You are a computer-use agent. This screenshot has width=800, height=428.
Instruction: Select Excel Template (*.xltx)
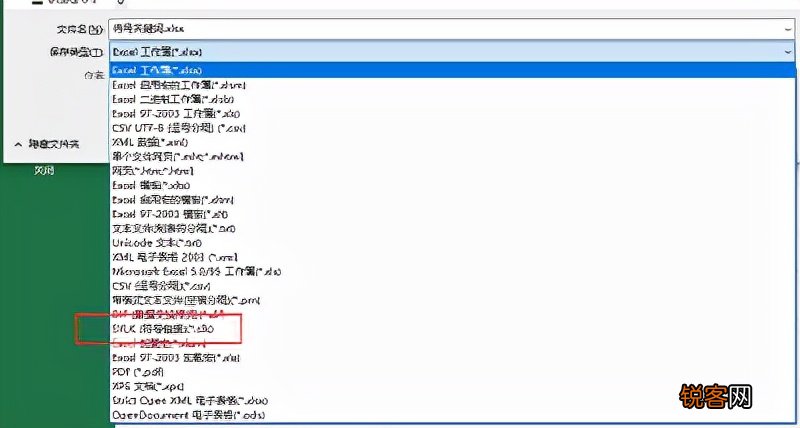(x=453, y=185)
